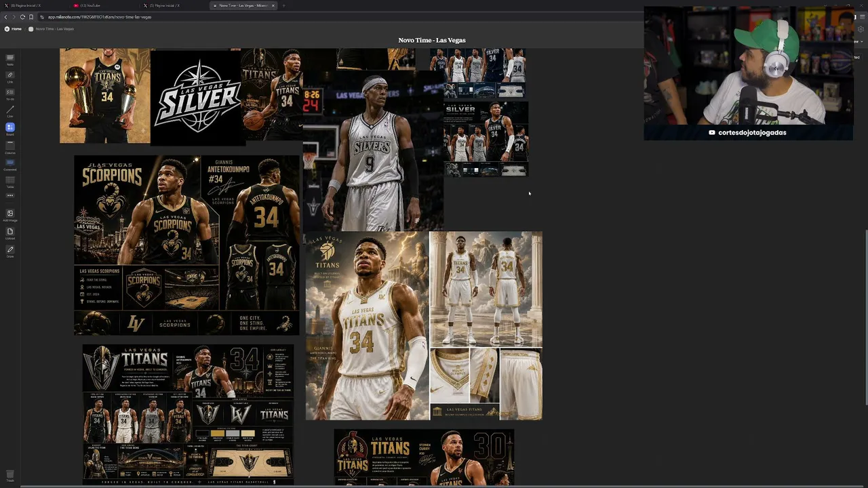Image resolution: width=868 pixels, height=488 pixels.
Task: Select the Las Vegas Scorpions concept image
Action: (186, 245)
